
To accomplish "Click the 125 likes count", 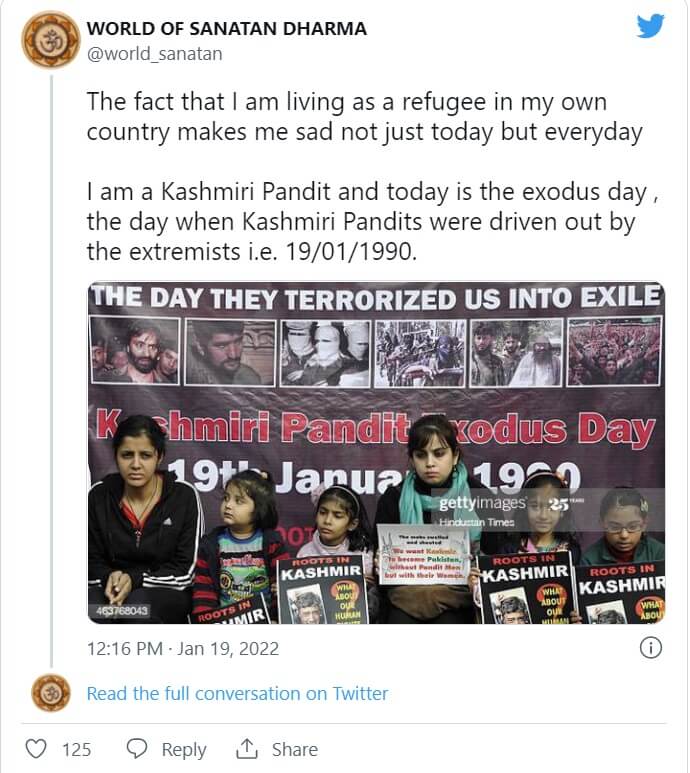I will [76, 749].
